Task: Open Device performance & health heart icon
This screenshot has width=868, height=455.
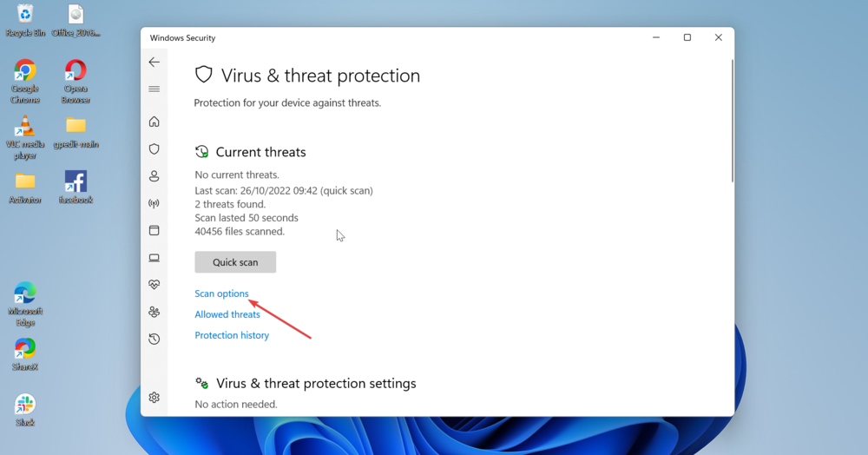Action: pos(154,285)
